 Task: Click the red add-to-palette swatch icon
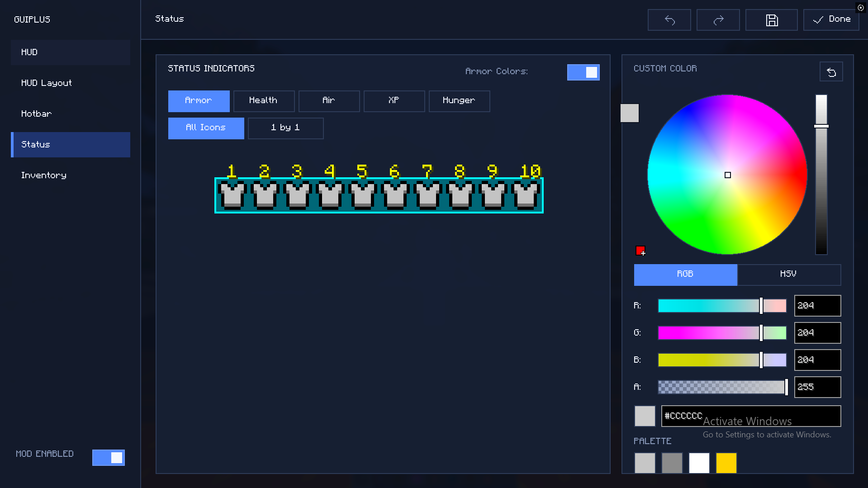pos(640,251)
